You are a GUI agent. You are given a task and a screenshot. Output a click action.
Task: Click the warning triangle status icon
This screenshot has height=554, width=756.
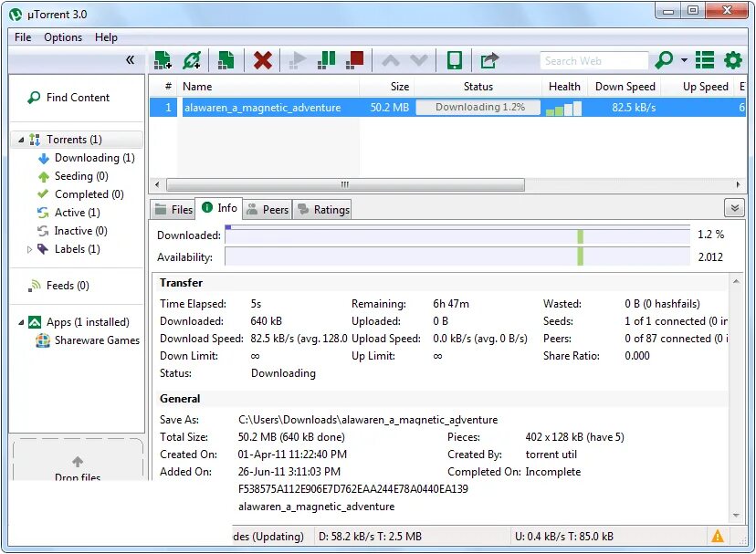(x=717, y=536)
